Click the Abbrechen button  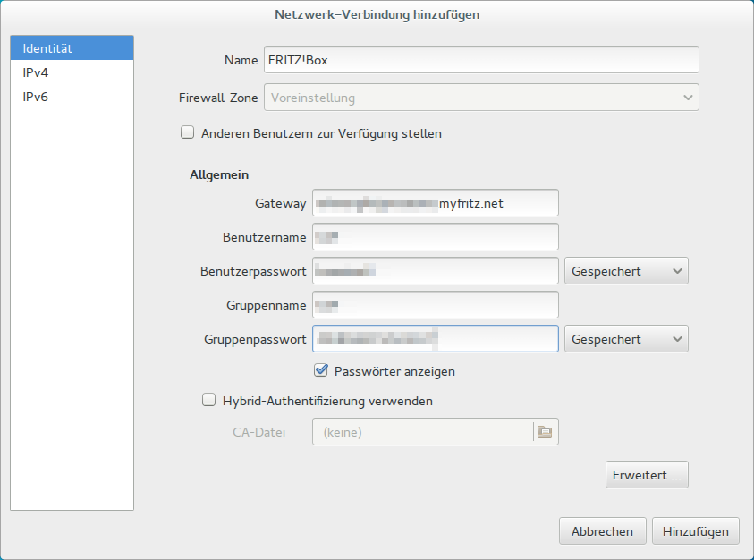[602, 530]
